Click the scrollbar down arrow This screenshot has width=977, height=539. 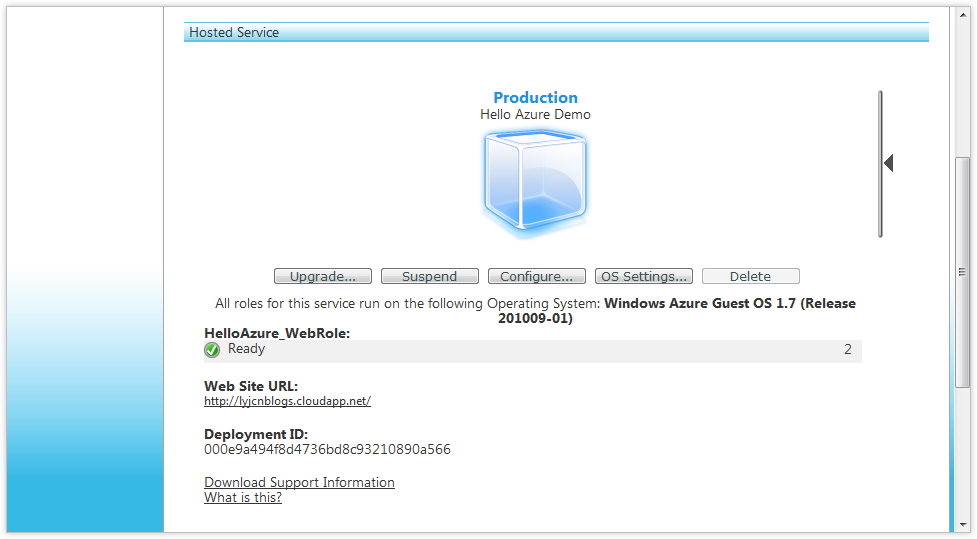tap(963, 525)
